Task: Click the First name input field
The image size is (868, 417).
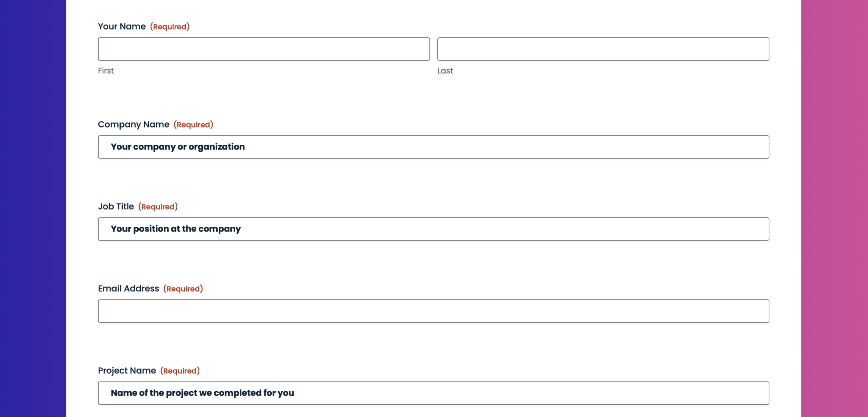Action: pos(264,49)
